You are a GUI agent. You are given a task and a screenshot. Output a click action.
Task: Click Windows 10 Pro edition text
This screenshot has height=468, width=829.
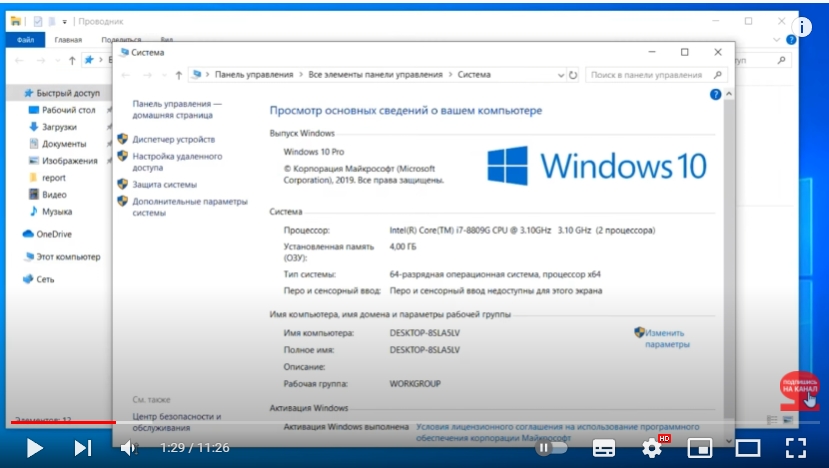(314, 152)
